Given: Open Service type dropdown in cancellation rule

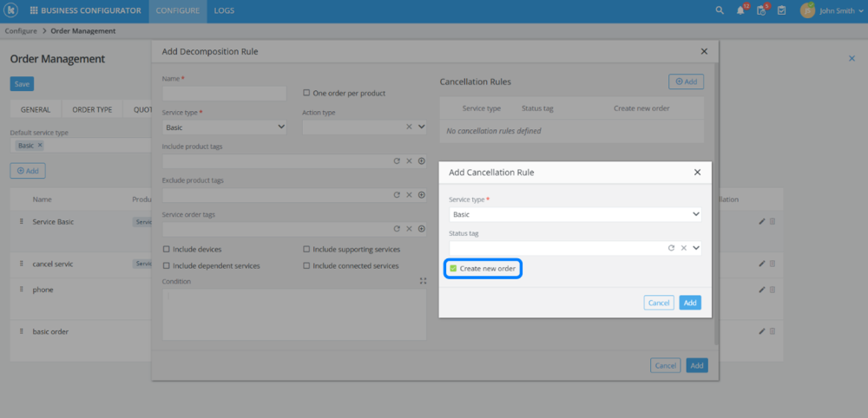Looking at the screenshot, I should coord(575,213).
